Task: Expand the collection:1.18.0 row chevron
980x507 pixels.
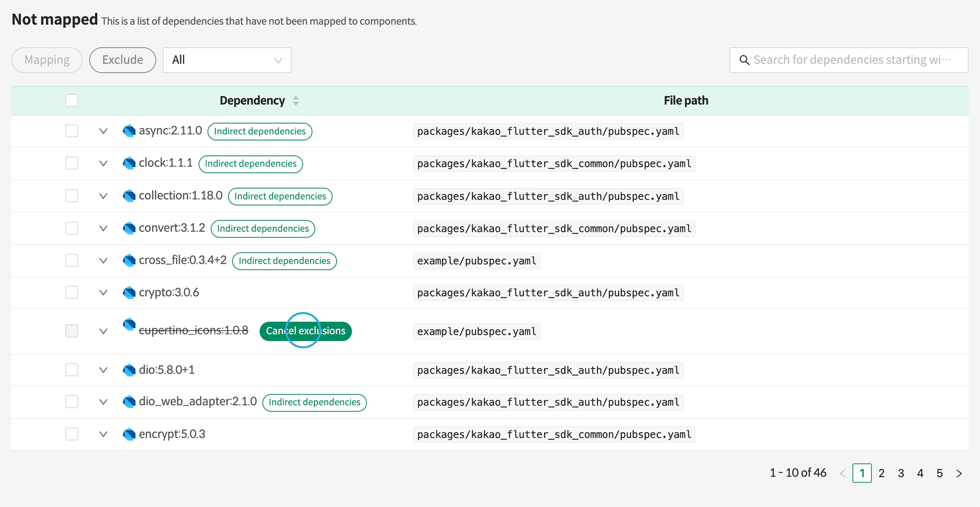Action: click(103, 196)
